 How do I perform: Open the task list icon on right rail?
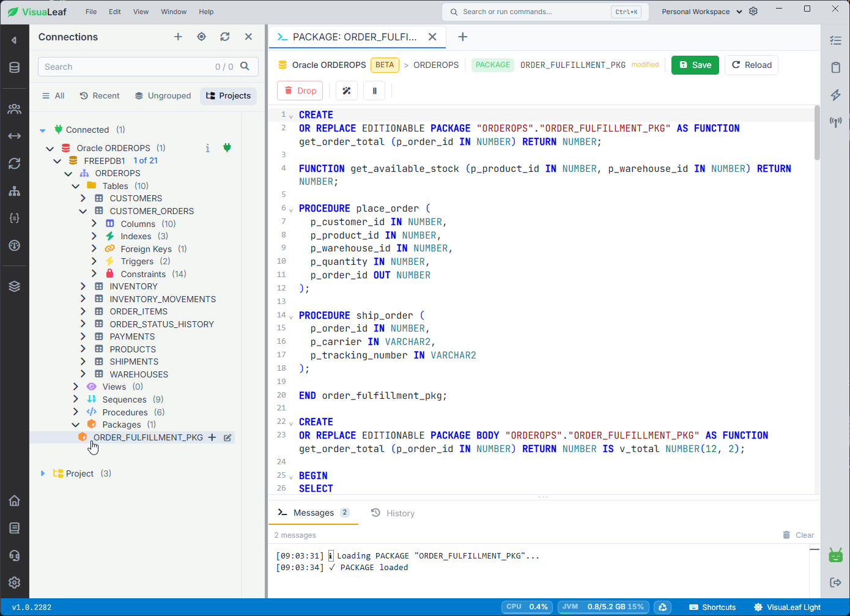(x=835, y=40)
